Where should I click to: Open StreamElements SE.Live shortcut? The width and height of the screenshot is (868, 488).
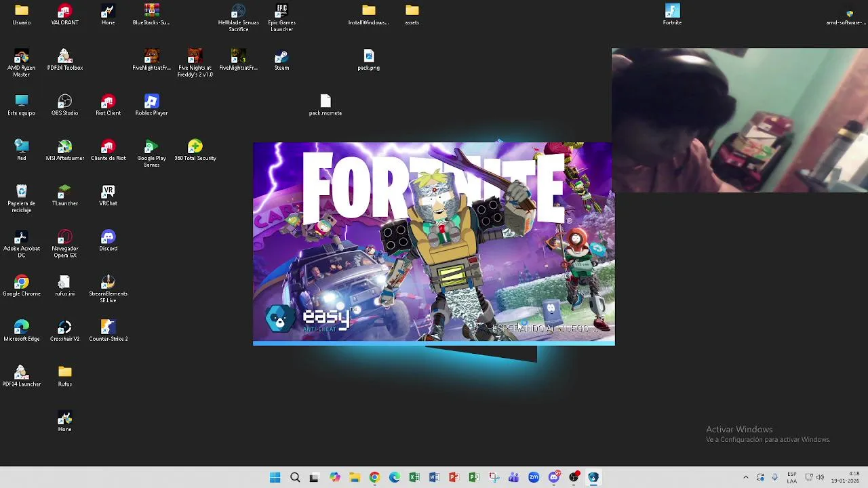tap(108, 289)
